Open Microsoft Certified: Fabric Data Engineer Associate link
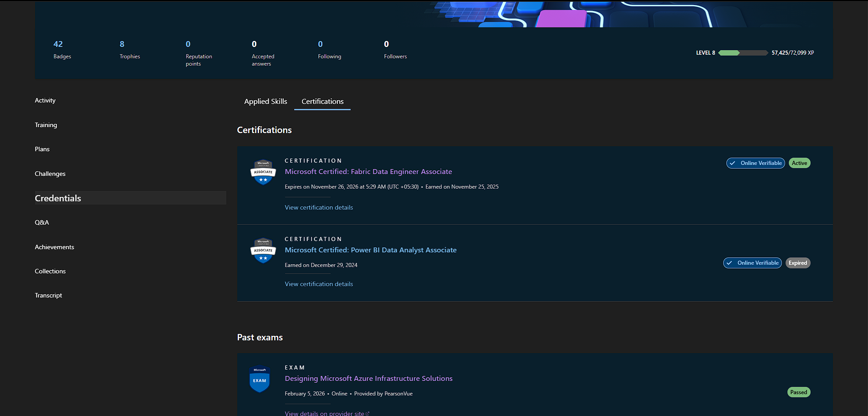Image resolution: width=868 pixels, height=416 pixels. coord(368,171)
